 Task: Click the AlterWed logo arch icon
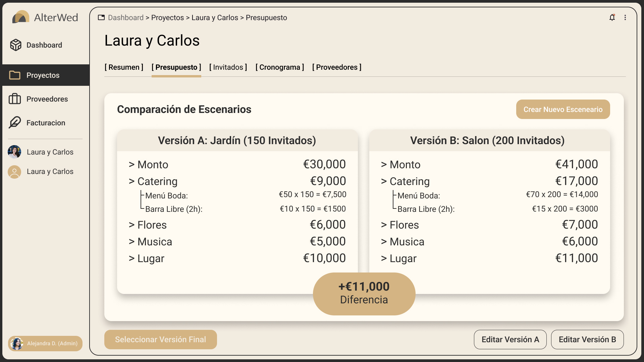(x=21, y=17)
